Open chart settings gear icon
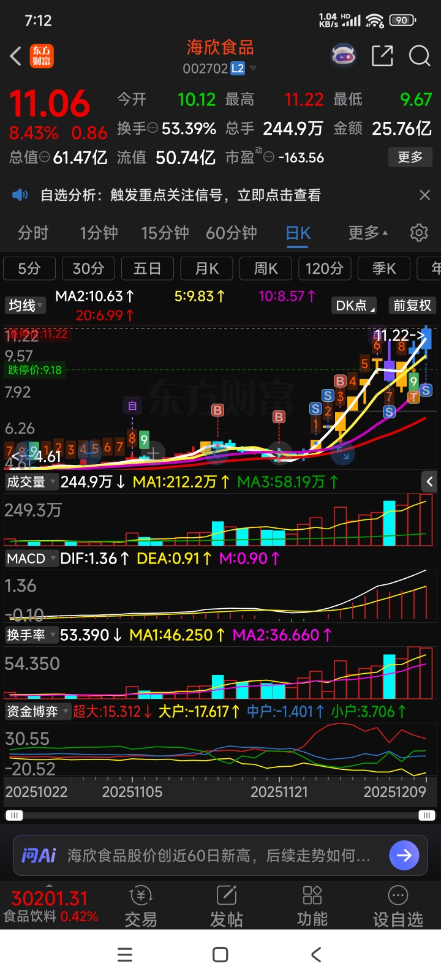 419,233
